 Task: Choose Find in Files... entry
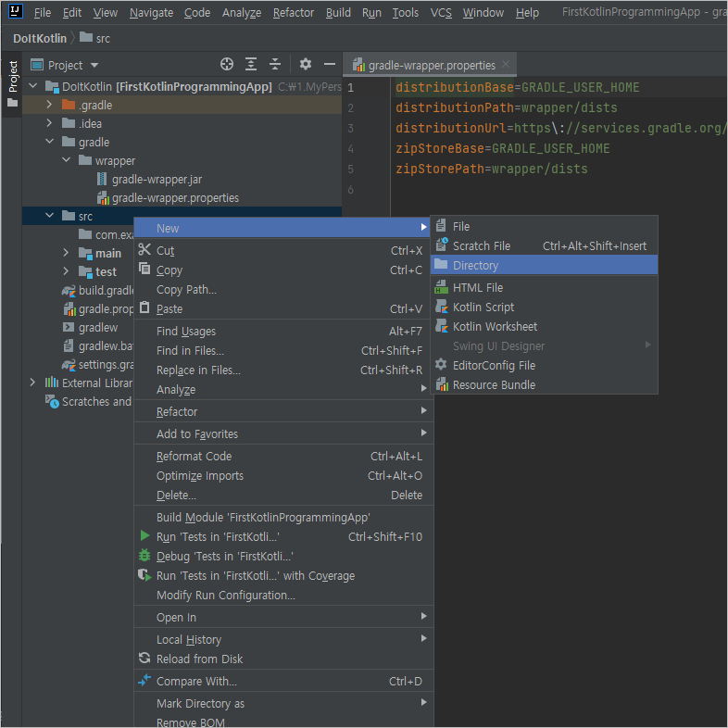tap(283, 350)
